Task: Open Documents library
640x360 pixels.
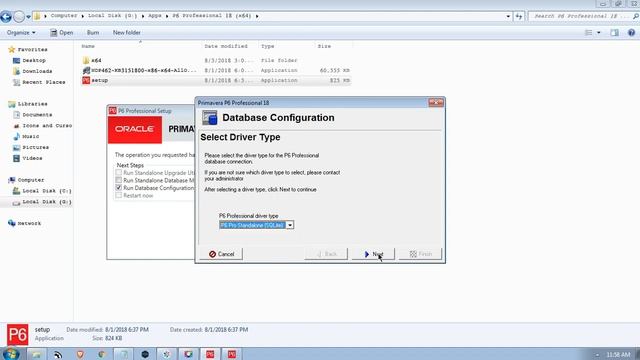Action: tap(37, 115)
